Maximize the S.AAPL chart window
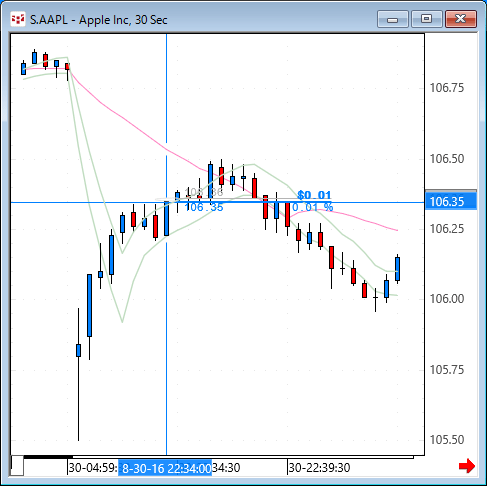This screenshot has height=486, width=487. click(x=427, y=19)
